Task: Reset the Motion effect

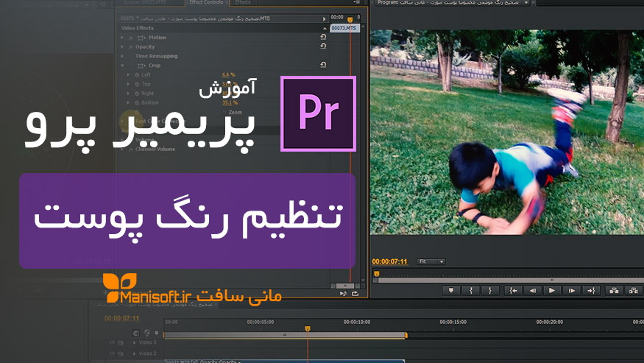Action: point(323,37)
